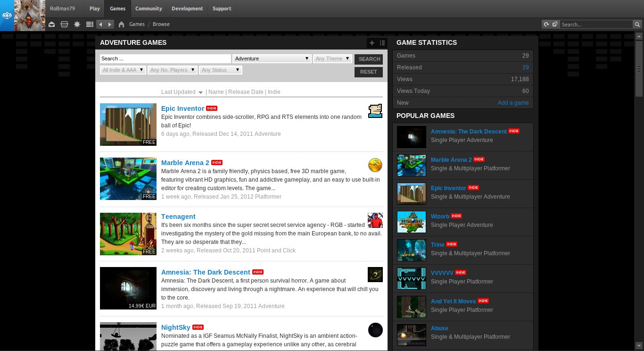Open NightSky title link

176,327
